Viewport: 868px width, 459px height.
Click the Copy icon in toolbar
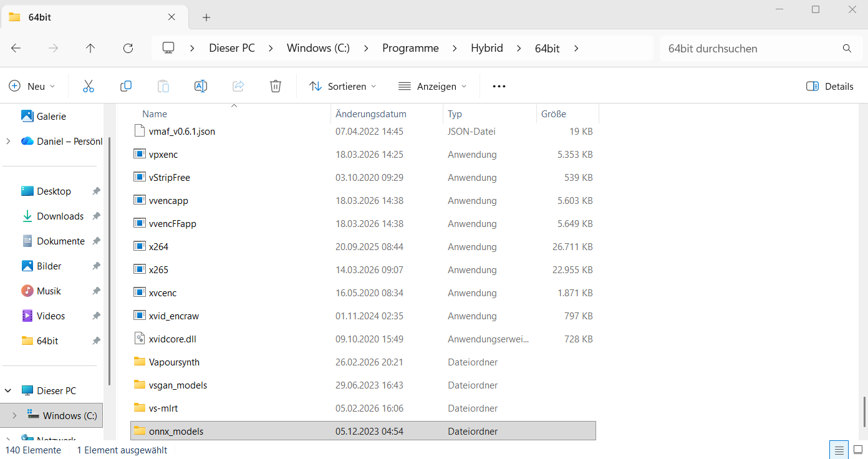(126, 86)
